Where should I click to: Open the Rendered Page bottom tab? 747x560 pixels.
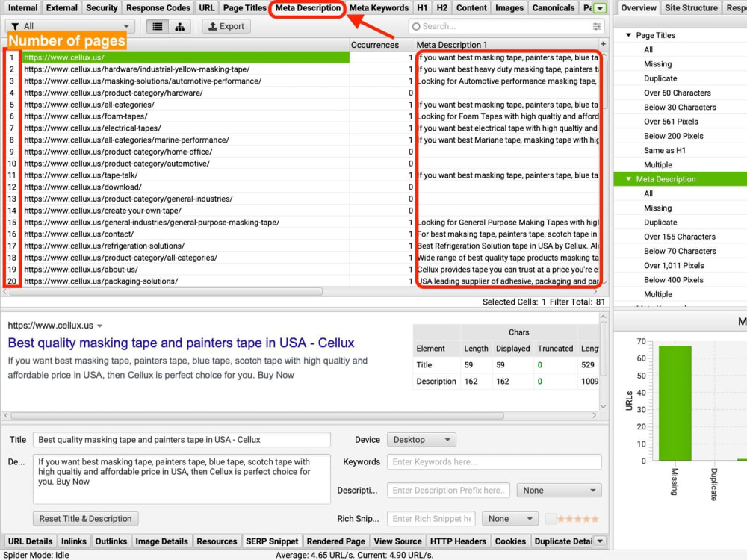pos(335,541)
